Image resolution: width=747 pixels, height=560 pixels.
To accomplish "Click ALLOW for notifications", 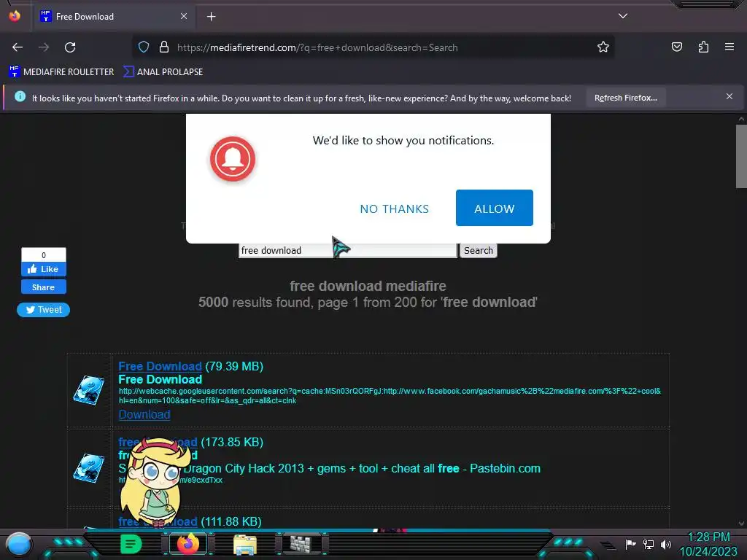I will 494,208.
